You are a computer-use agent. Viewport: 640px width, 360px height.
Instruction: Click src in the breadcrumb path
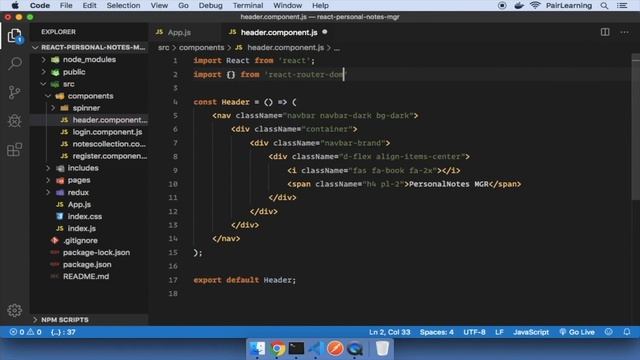(163, 48)
